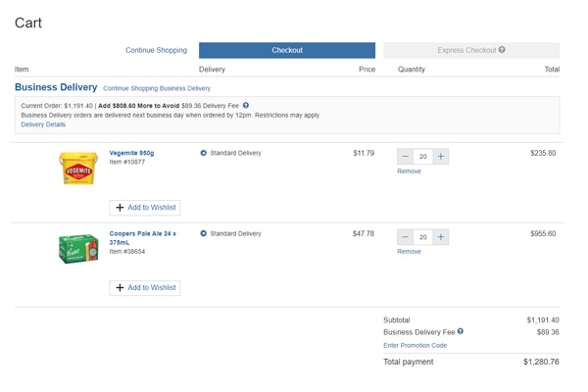Click the Checkout button

[287, 50]
